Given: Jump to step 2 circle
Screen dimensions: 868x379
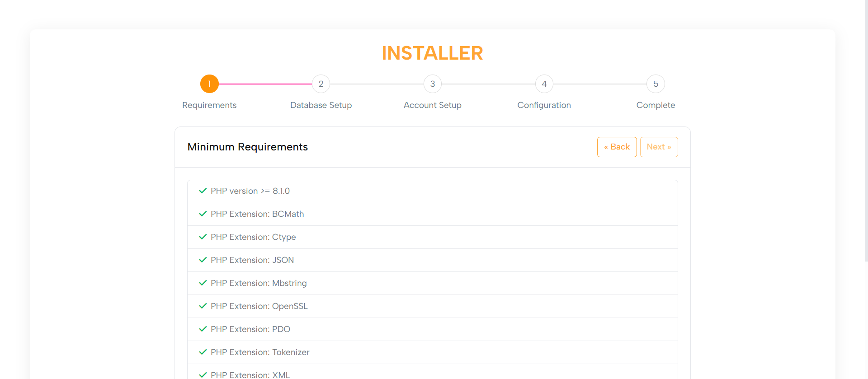Looking at the screenshot, I should [x=321, y=84].
